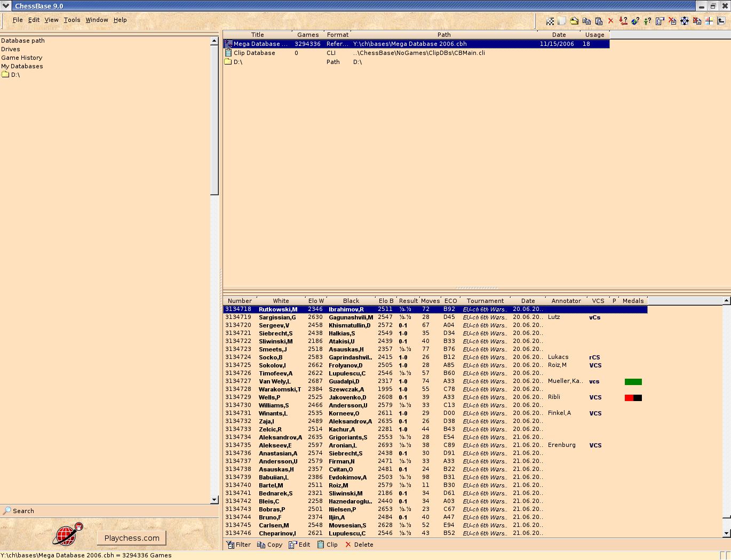Click the Playchess.com button

[x=132, y=538]
